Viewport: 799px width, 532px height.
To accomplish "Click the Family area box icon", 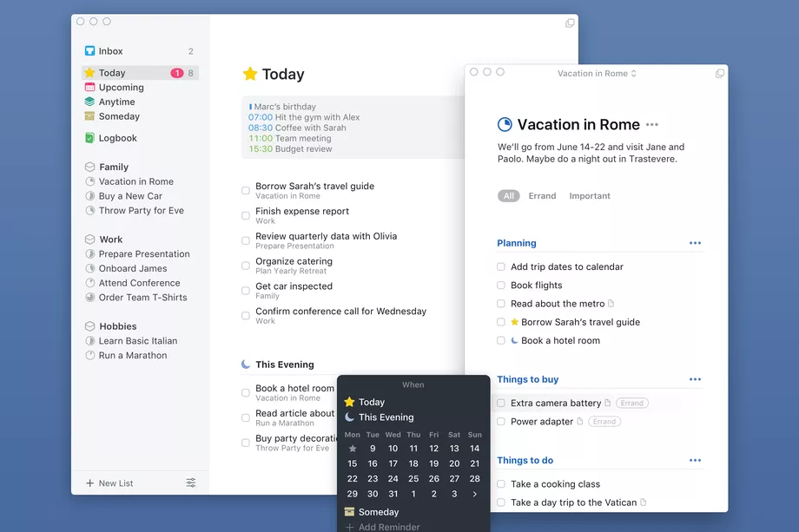I will point(90,167).
